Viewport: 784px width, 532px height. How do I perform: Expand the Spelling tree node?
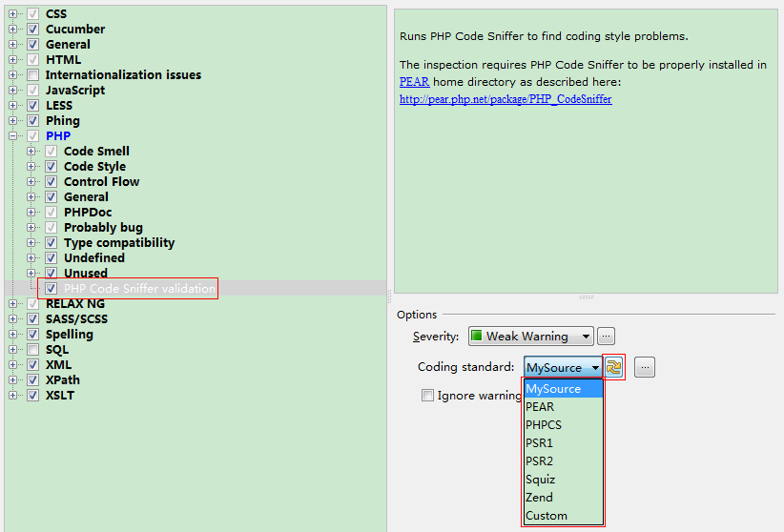pos(13,334)
